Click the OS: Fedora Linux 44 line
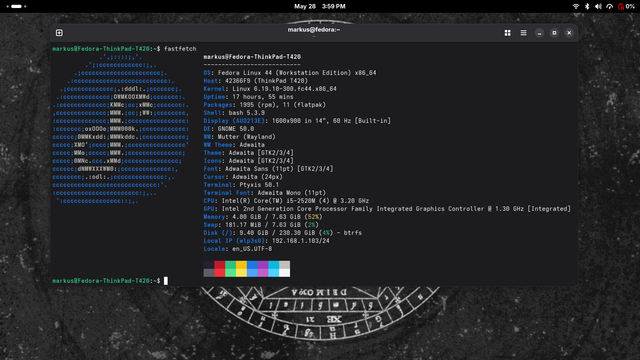 point(290,73)
